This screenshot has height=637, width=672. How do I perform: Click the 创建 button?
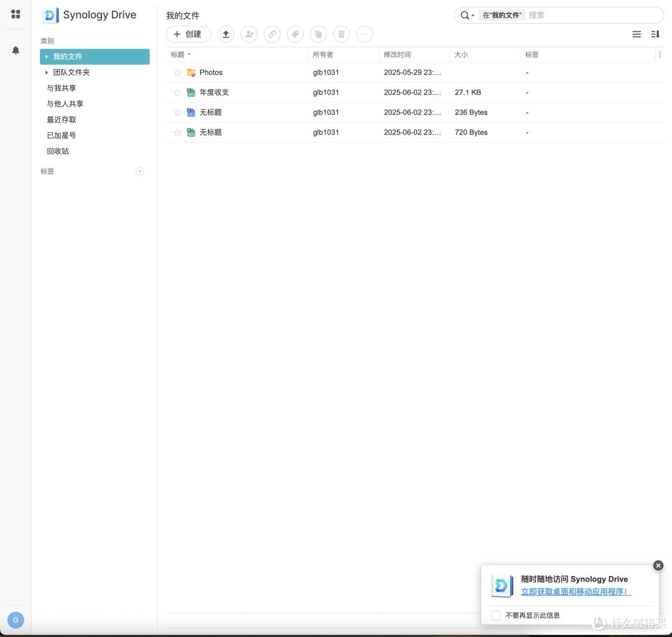pyautogui.click(x=188, y=34)
